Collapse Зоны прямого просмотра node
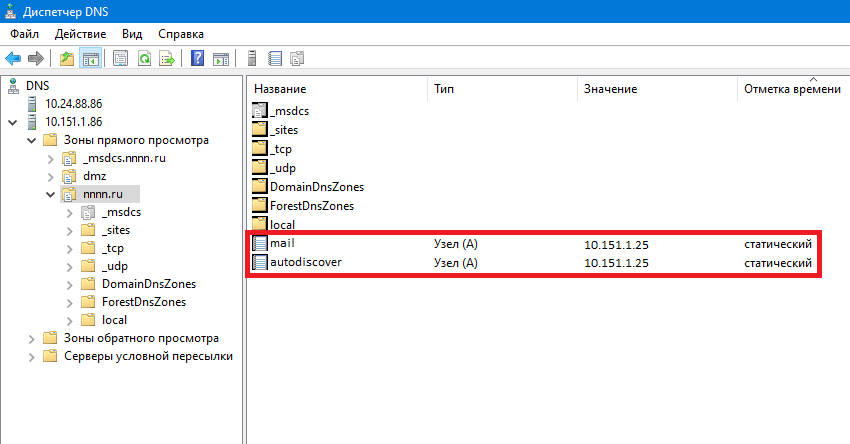Image resolution: width=850 pixels, height=444 pixels. pos(31,141)
